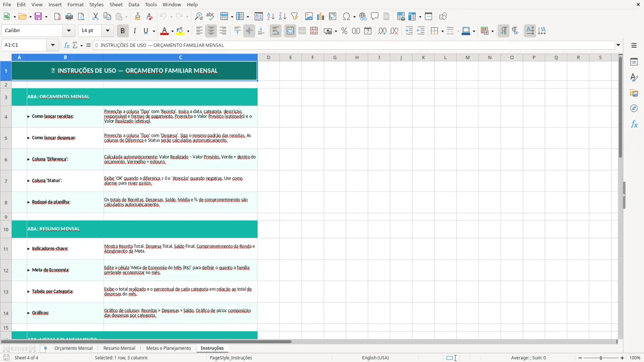
Task: Click the Copy icon
Action: pyautogui.click(x=107, y=17)
